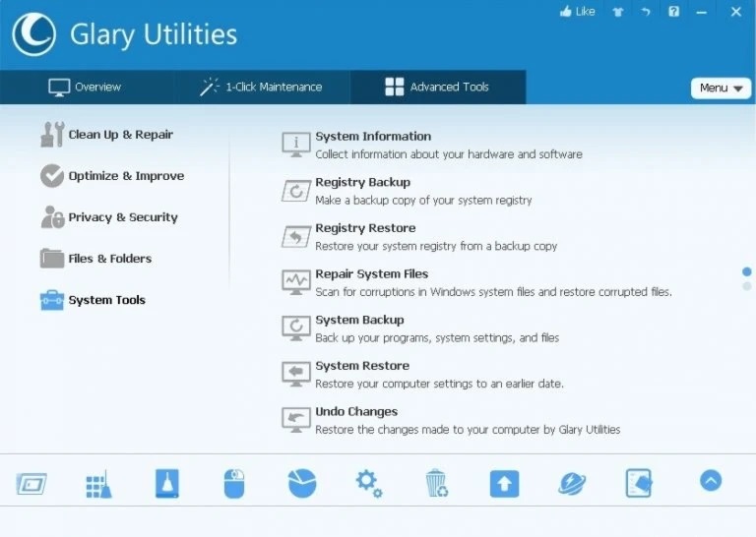Open the Menu dropdown
This screenshot has width=756, height=537.
(x=721, y=88)
